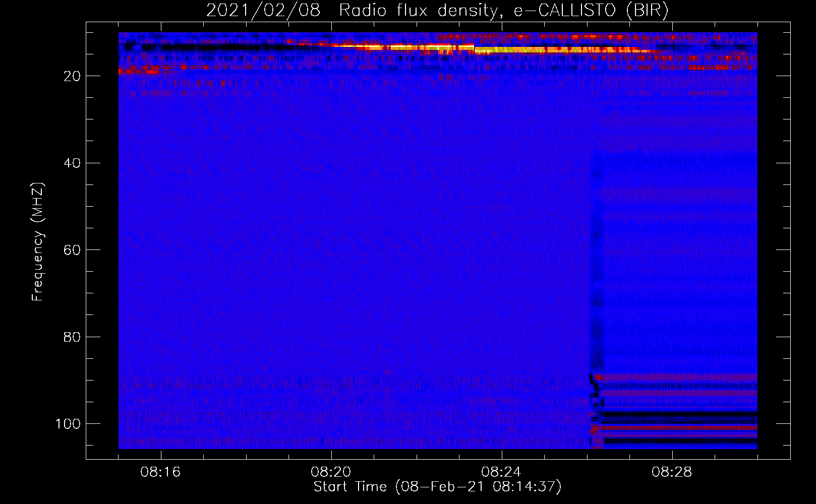Click the 20 MHz frequency tick label
Image resolution: width=816 pixels, height=504 pixels.
coord(72,76)
